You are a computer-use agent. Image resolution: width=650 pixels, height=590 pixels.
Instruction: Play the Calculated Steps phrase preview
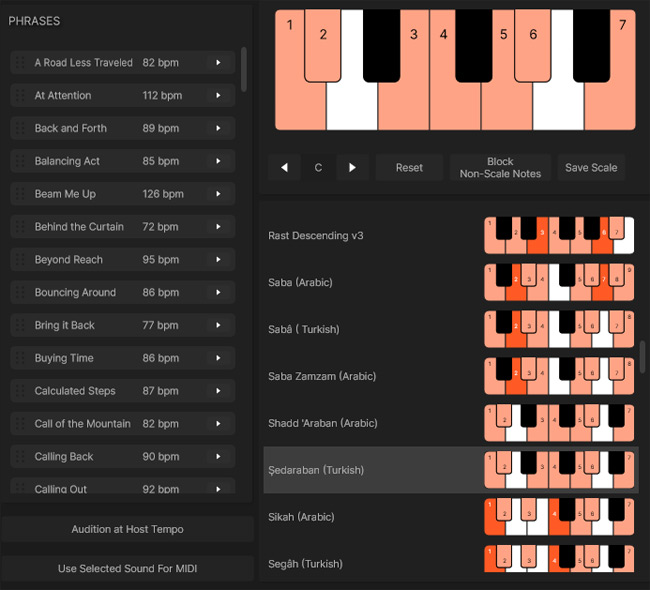[x=218, y=391]
